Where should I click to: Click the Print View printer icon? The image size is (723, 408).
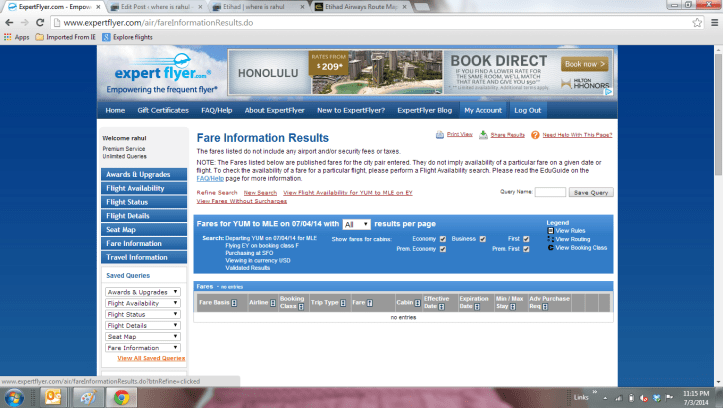point(441,134)
